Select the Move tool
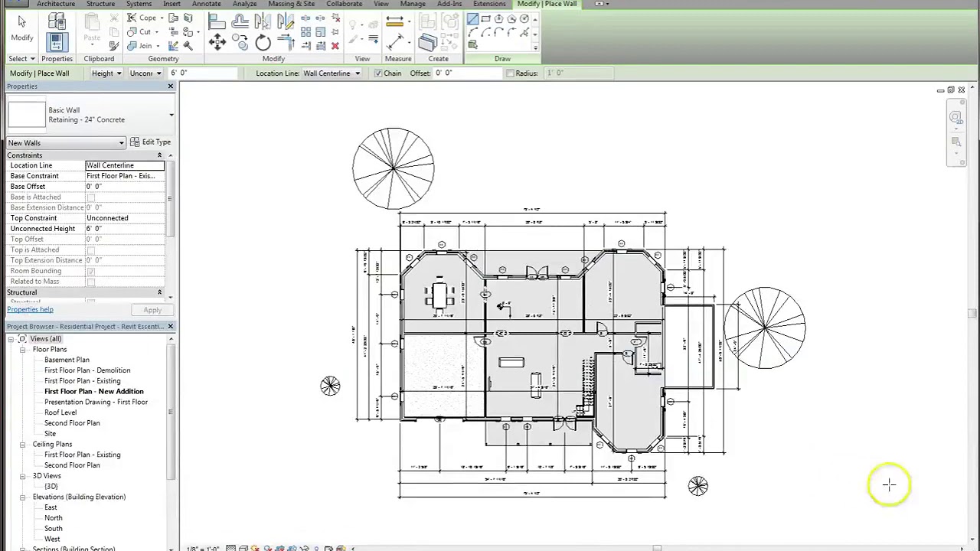The image size is (980, 551). 217,41
